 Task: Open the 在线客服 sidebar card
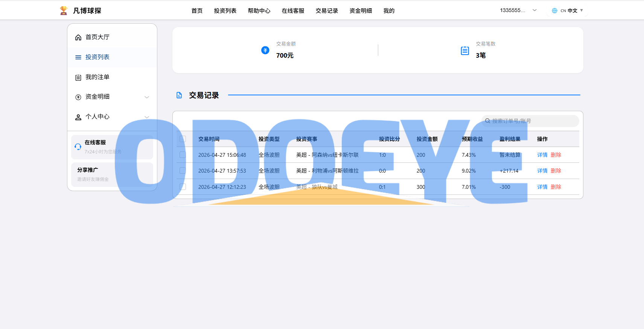[112, 147]
